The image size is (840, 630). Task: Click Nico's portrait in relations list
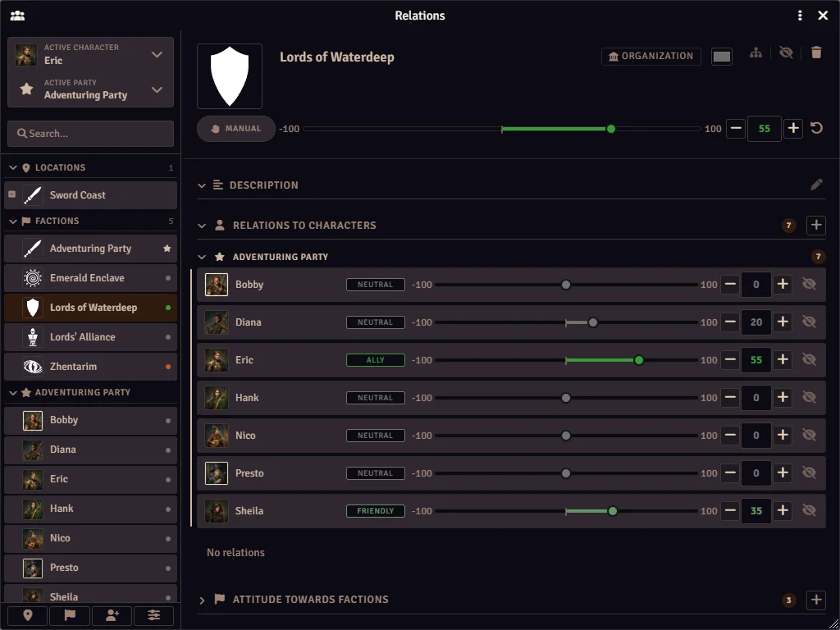click(217, 436)
